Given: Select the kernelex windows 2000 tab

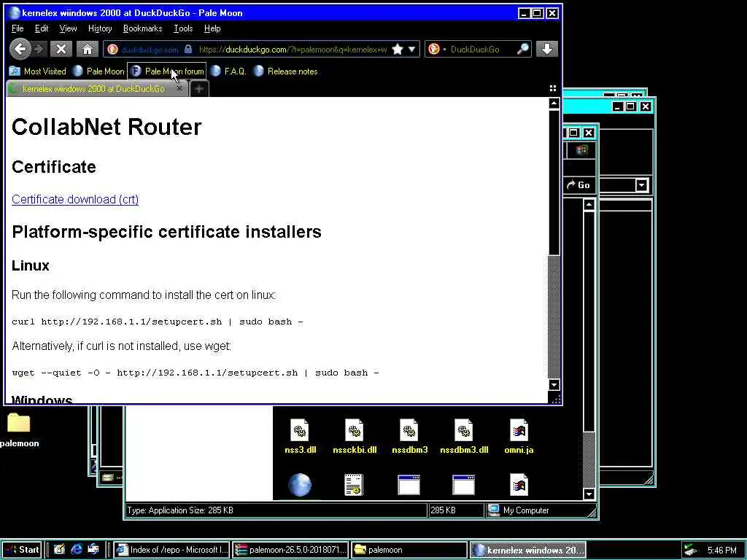Looking at the screenshot, I should click(x=93, y=88).
